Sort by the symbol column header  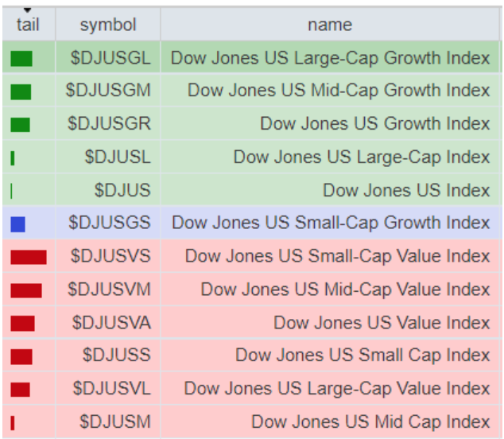coord(108,25)
